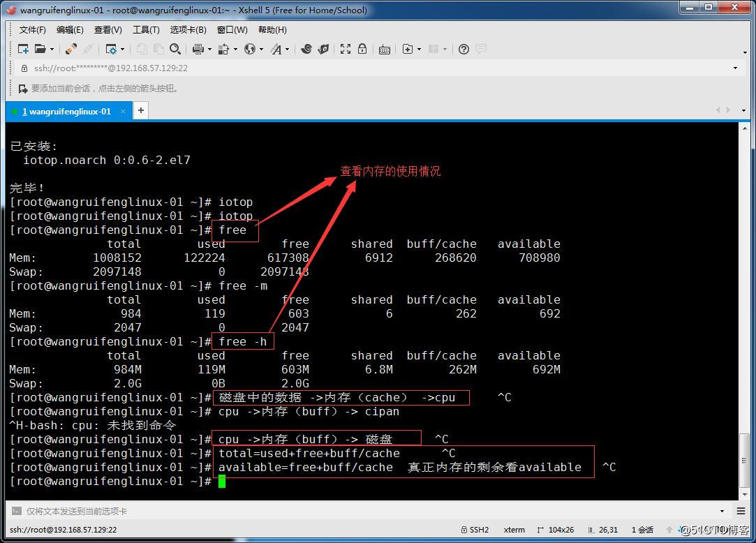Open the 文件(F) menu
Screen dimensions: 756x543
coord(32,30)
